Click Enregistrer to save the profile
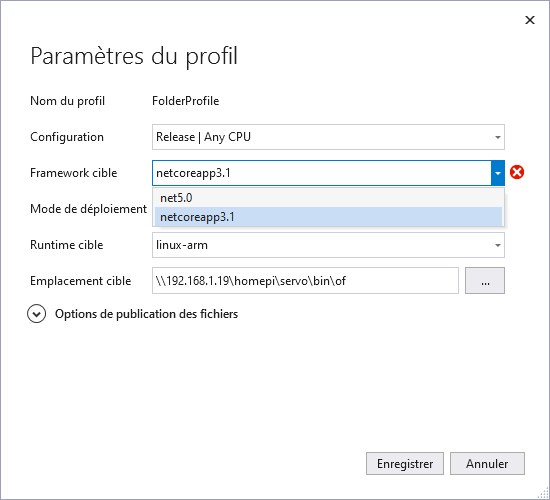This screenshot has width=550, height=500. click(x=405, y=464)
